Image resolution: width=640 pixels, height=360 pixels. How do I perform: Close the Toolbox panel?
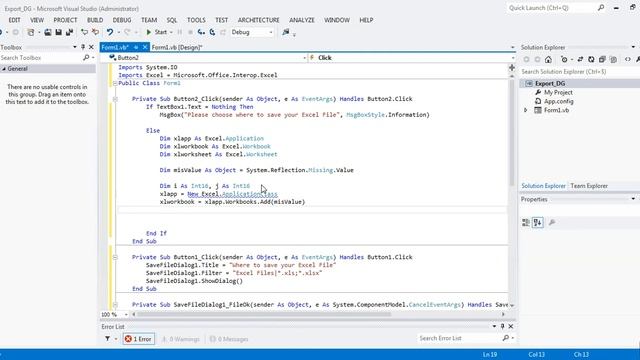pyautogui.click(x=91, y=47)
